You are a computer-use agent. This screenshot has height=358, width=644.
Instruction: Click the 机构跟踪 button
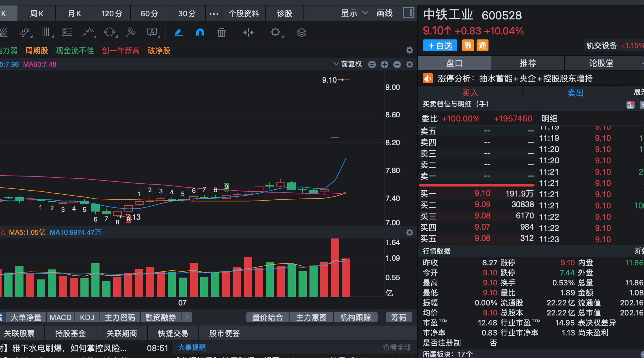355,317
